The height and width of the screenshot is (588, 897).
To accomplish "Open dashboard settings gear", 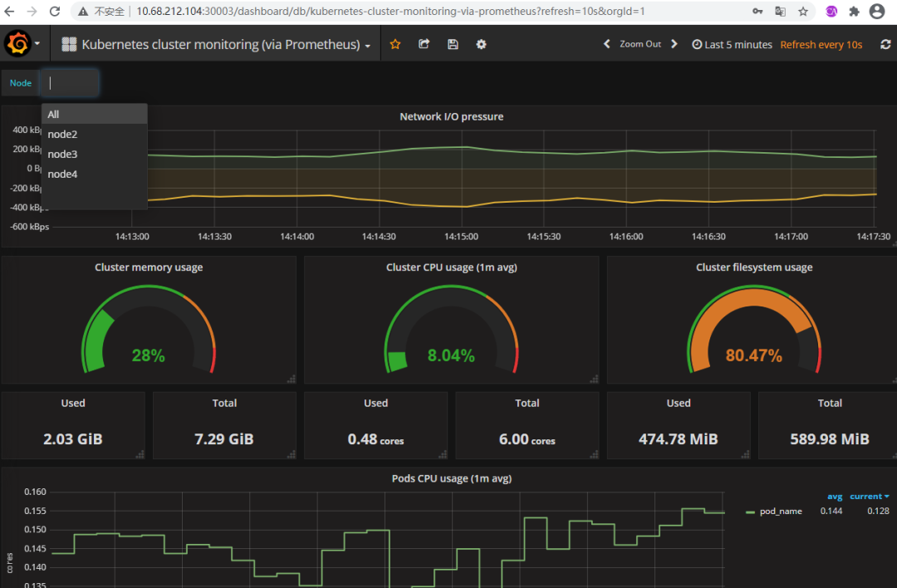I will click(x=481, y=44).
